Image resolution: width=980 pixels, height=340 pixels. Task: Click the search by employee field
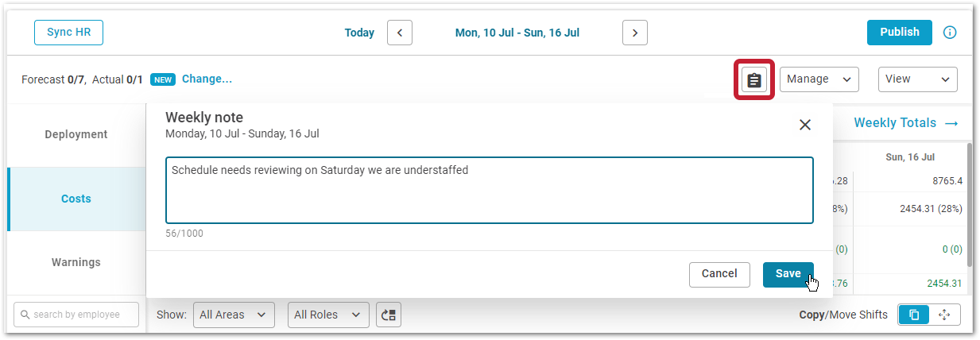76,315
